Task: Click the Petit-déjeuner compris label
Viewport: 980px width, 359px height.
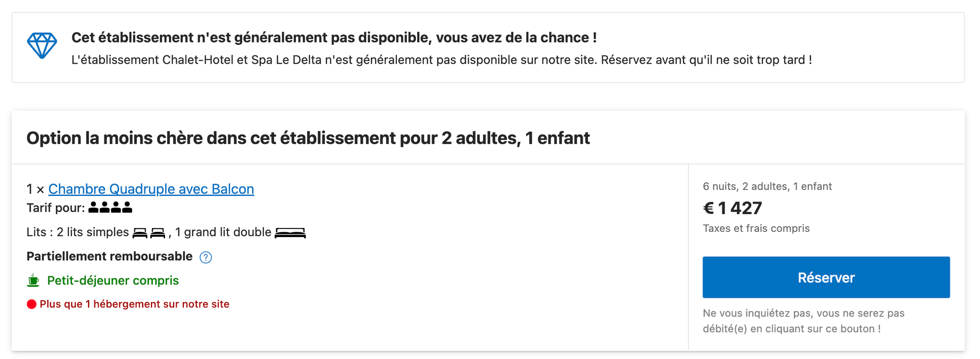Action: [113, 280]
